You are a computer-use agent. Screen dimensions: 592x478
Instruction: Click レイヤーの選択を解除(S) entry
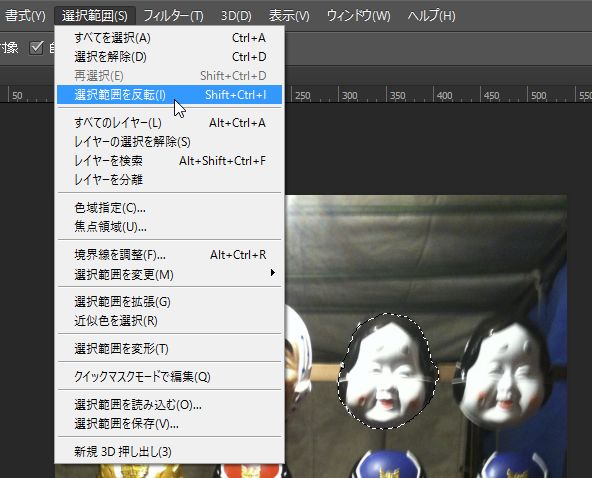170,142
